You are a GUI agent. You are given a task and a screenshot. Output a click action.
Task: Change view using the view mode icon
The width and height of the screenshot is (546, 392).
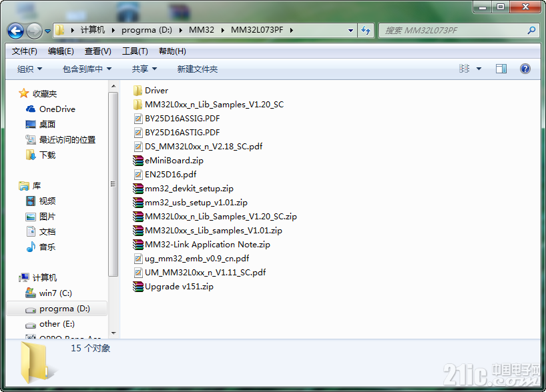click(464, 69)
